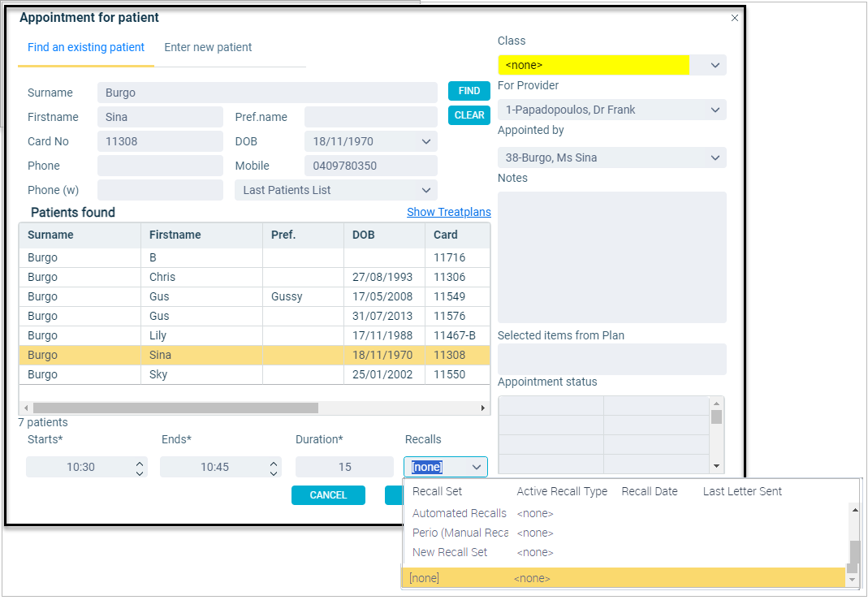Image resolution: width=868 pixels, height=600 pixels.
Task: Select the Burgo Chris patient row
Action: coord(255,278)
